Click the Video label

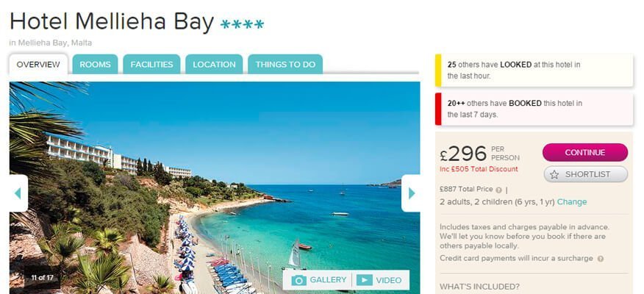(x=389, y=281)
